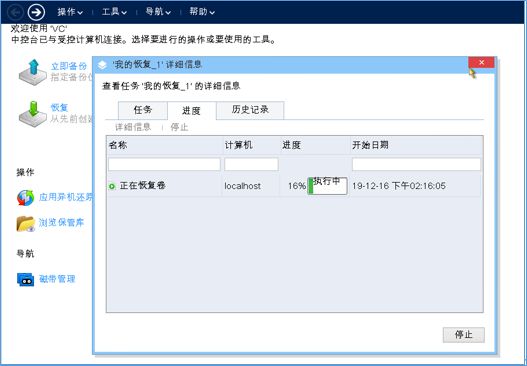Open the 磁带管理 link
The width and height of the screenshot is (527, 366).
pyautogui.click(x=57, y=279)
